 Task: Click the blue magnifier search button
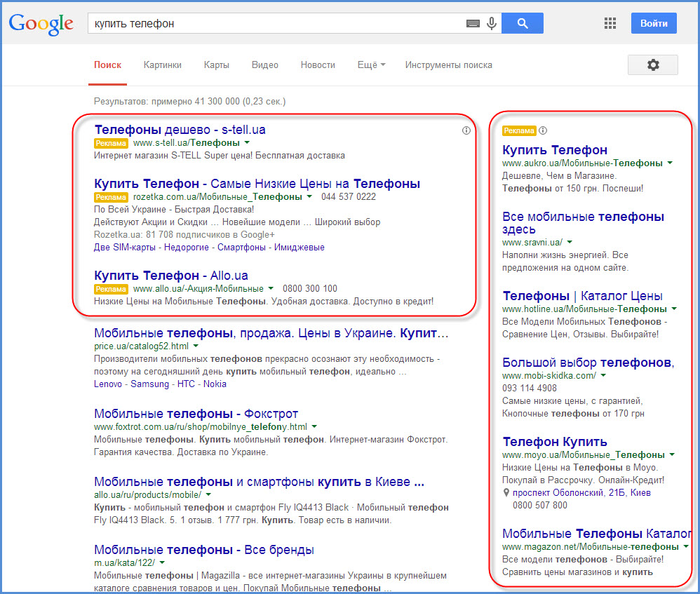tap(523, 23)
